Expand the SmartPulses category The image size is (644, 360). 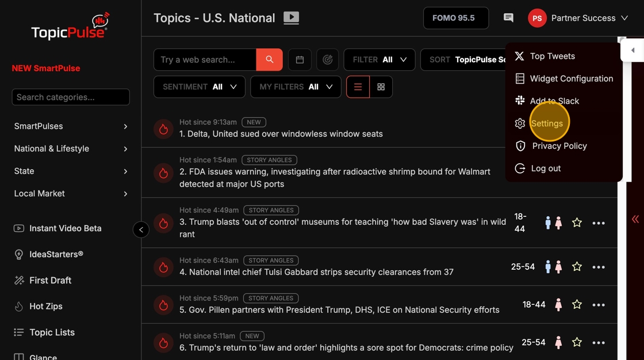(71, 126)
